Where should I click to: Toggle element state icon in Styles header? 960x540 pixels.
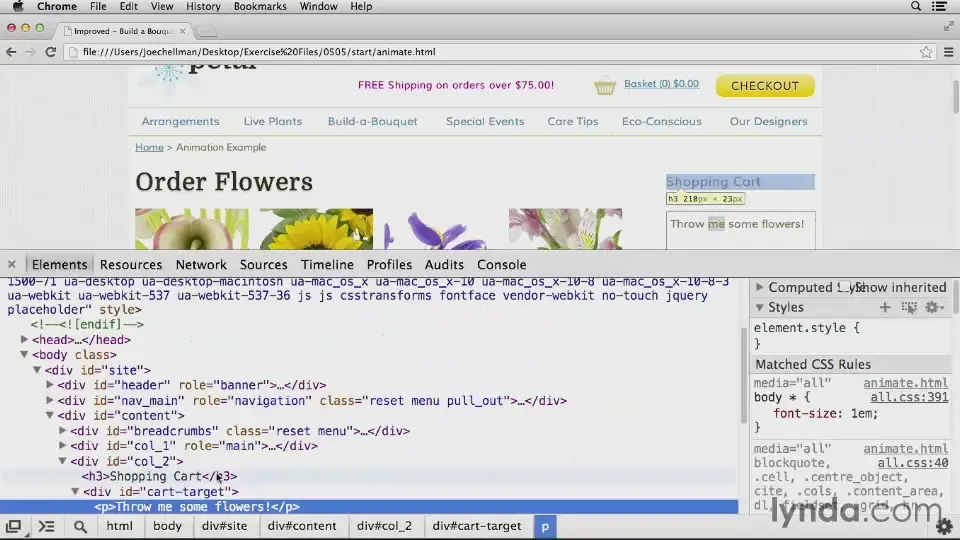pyautogui.click(x=909, y=307)
